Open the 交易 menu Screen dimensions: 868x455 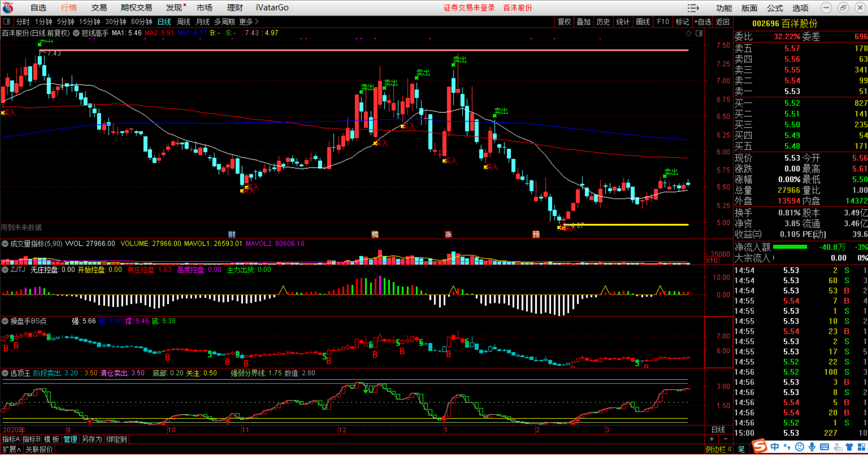pyautogui.click(x=99, y=8)
